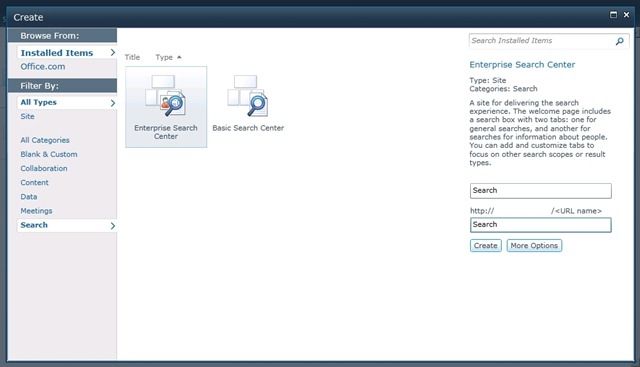Sort items by Title
Screen dimensions: 640x367
[x=132, y=58]
